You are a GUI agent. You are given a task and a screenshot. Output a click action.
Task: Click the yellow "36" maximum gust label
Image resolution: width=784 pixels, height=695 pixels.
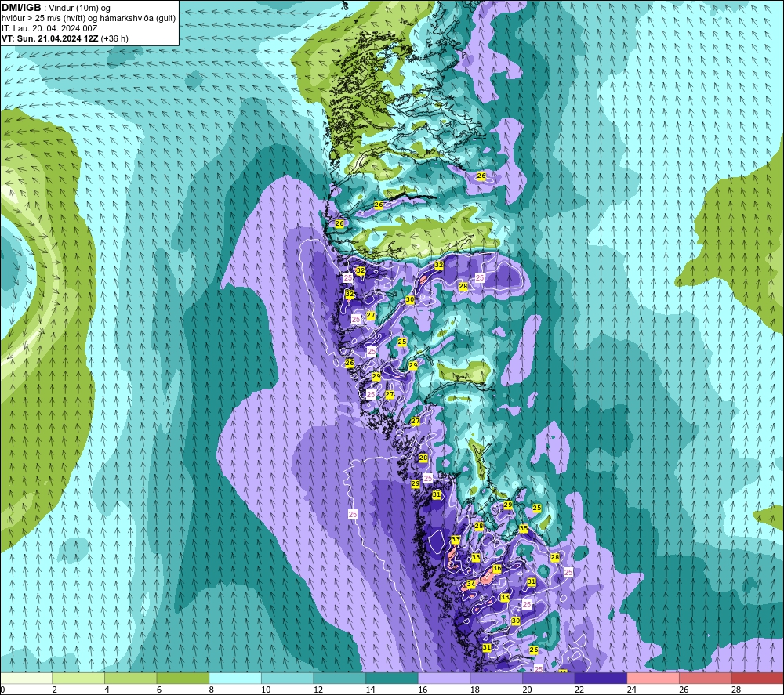(x=496, y=569)
